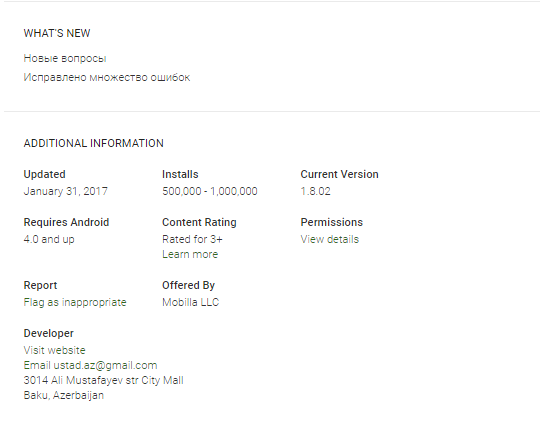Click the 4.0 and up Android requirement
The width and height of the screenshot is (556, 440).
[49, 239]
